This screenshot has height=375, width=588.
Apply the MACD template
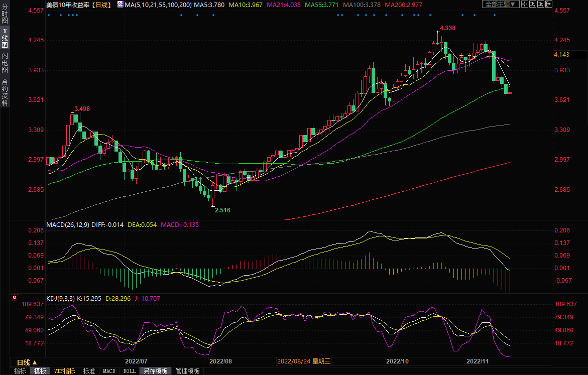[x=109, y=371]
